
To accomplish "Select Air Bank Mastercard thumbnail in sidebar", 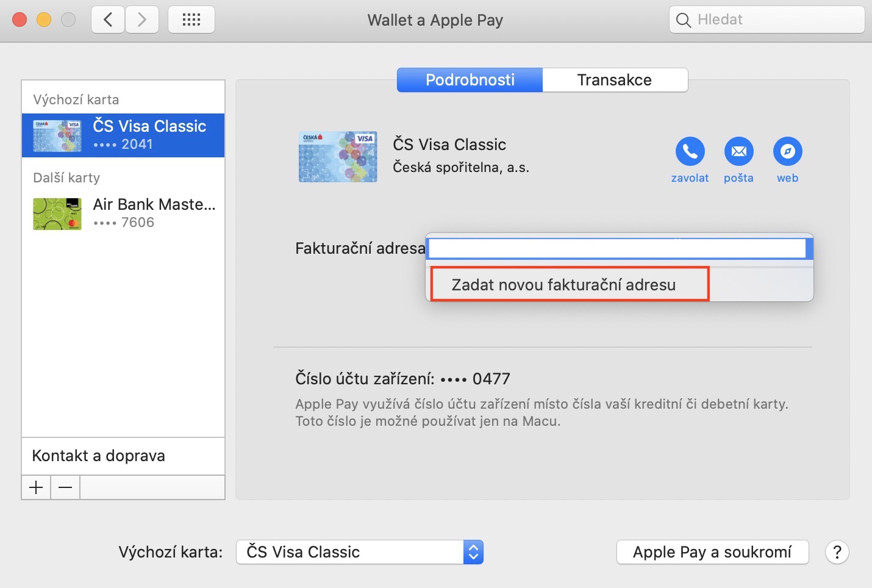I will (57, 213).
